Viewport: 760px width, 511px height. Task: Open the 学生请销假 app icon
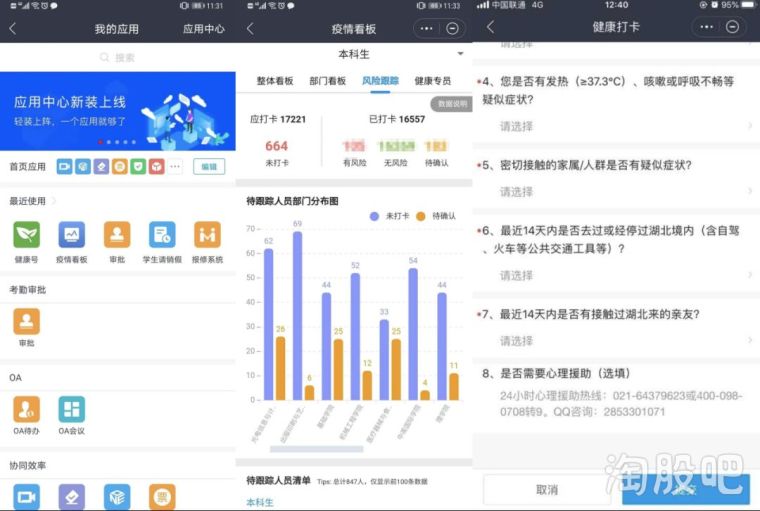[162, 235]
